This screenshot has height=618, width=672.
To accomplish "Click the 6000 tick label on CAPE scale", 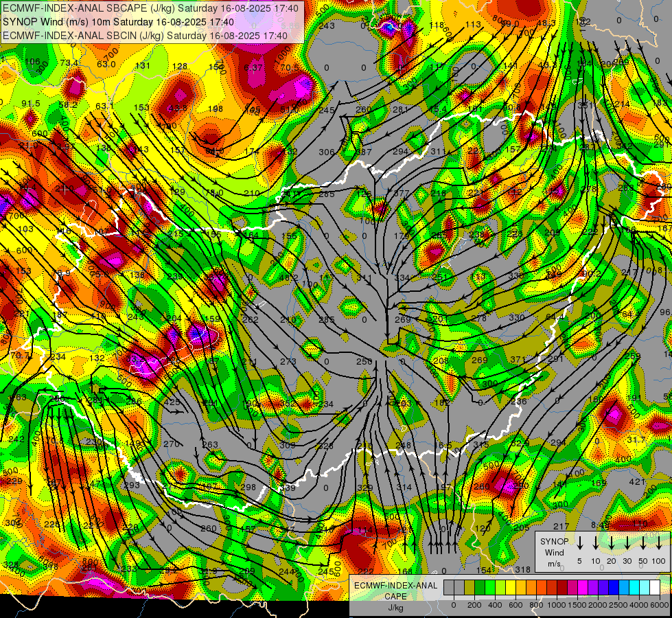I will point(660,605).
